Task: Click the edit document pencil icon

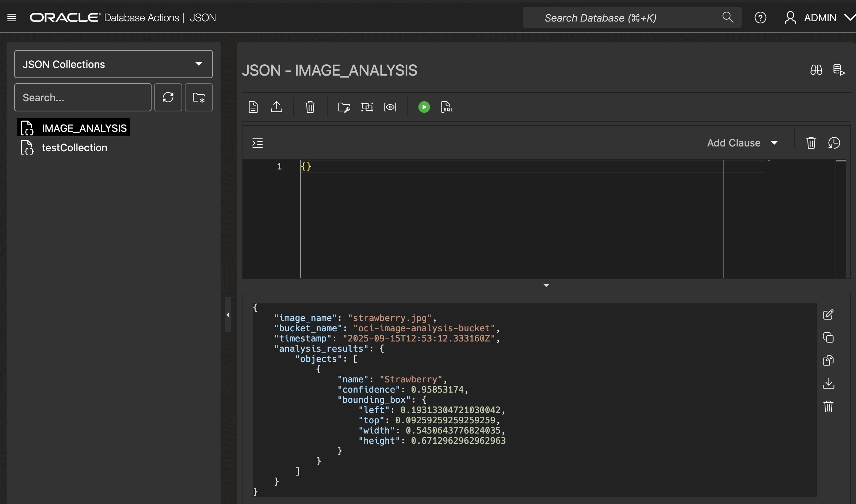Action: pyautogui.click(x=828, y=315)
